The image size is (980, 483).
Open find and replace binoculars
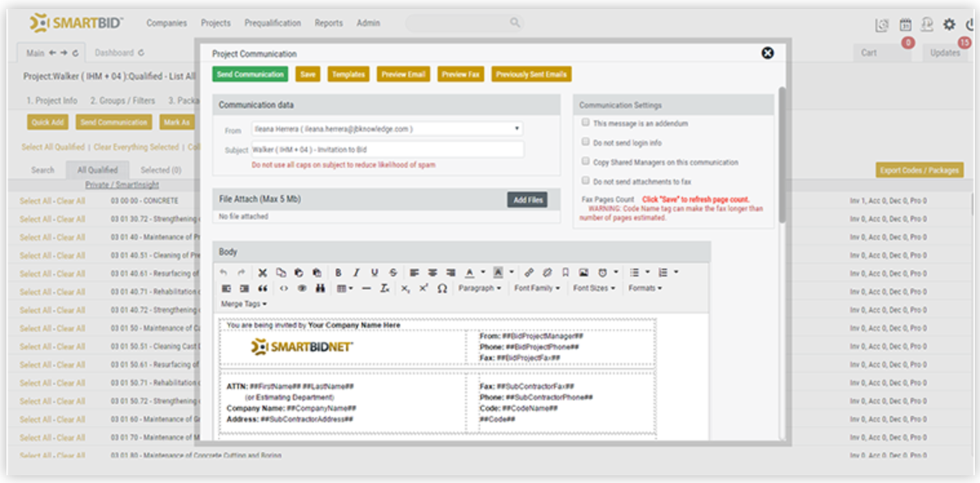pyautogui.click(x=320, y=288)
